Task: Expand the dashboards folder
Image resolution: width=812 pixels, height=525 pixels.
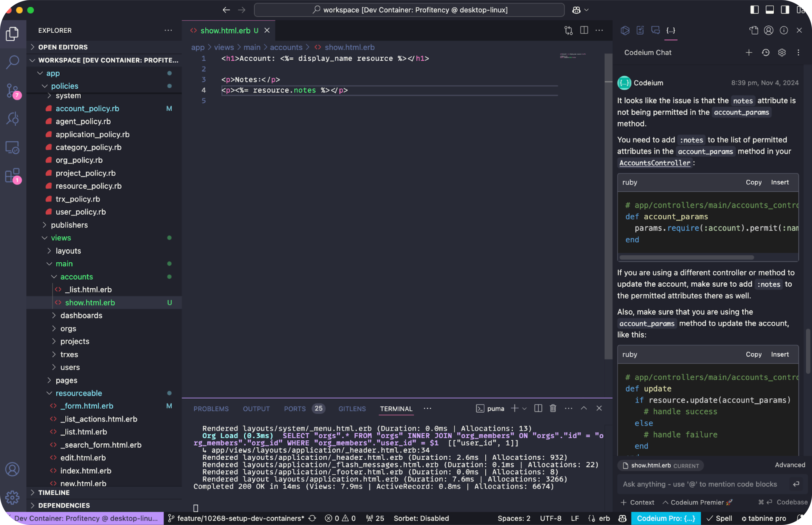Action: 81,315
